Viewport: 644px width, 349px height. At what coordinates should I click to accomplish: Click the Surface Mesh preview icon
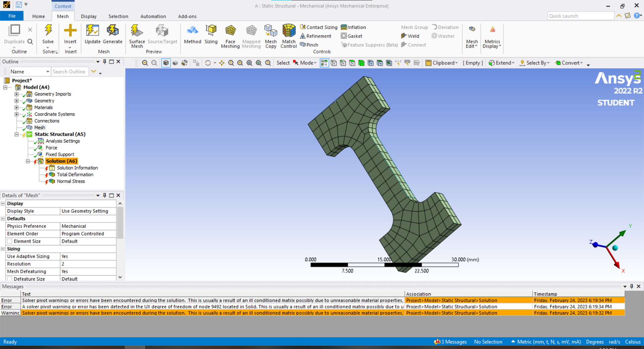tap(137, 31)
